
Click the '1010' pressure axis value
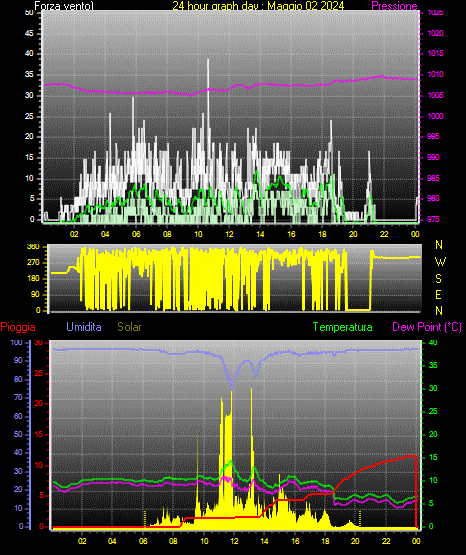(x=435, y=74)
